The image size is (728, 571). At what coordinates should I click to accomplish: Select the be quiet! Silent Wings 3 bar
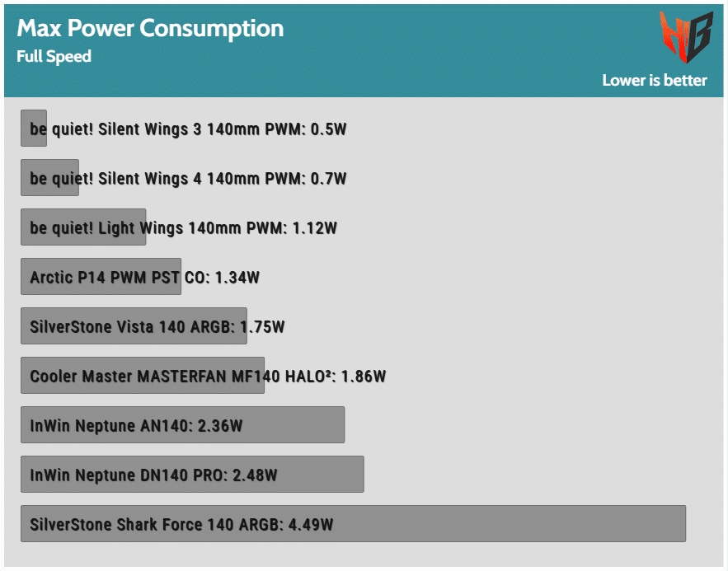pos(34,129)
